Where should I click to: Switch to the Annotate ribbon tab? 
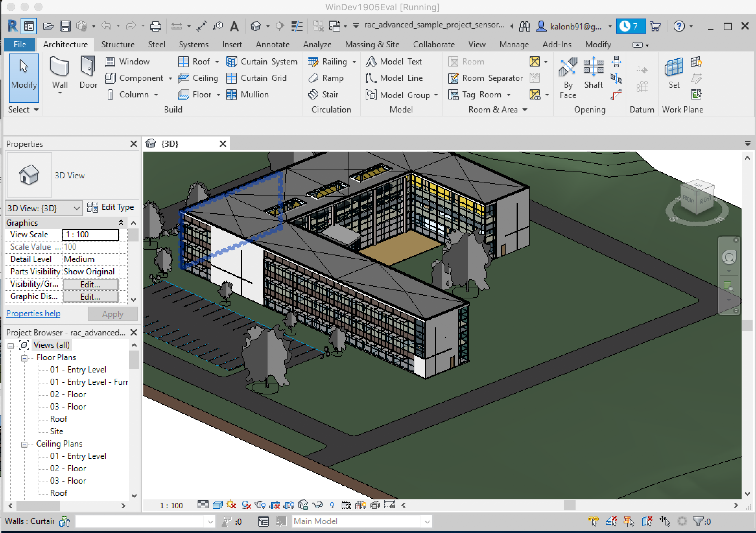click(x=272, y=45)
